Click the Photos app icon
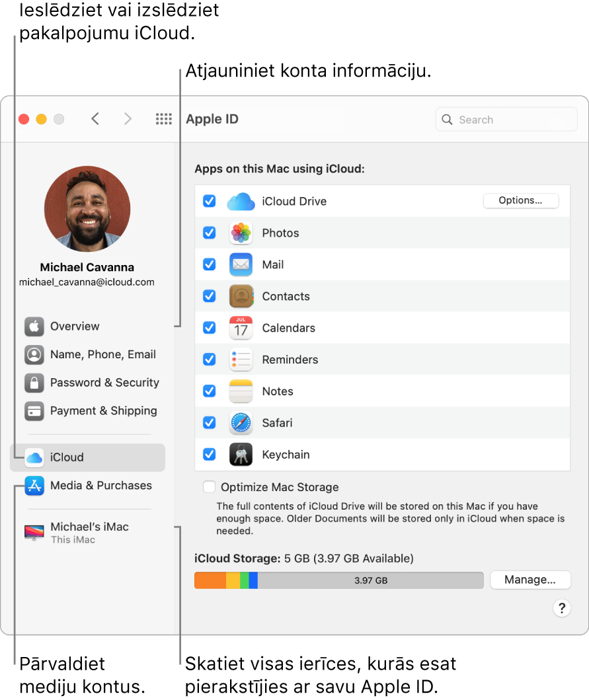This screenshot has width=589, height=700. pos(241,233)
